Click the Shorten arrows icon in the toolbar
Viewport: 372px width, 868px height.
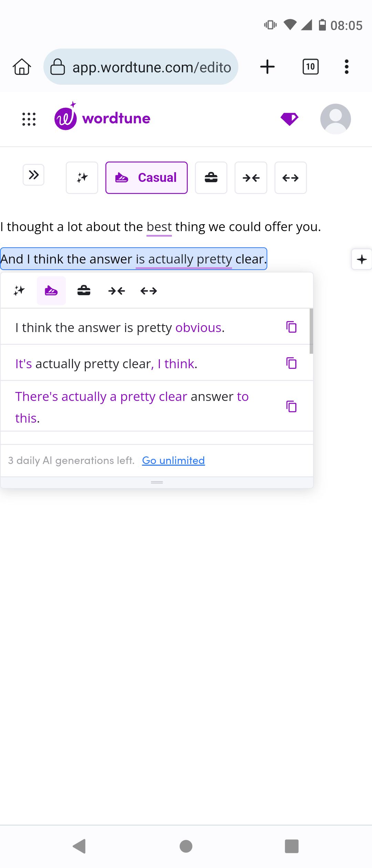pyautogui.click(x=251, y=178)
